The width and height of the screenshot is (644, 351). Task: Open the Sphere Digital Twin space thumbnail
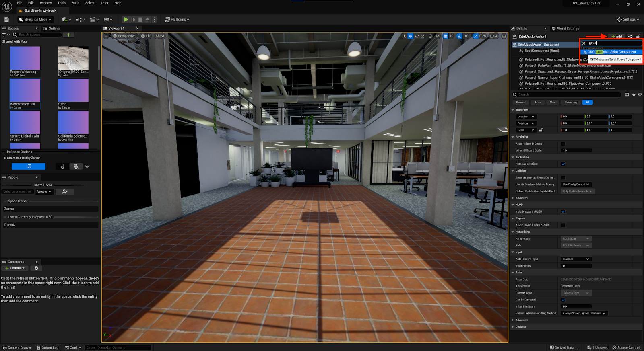pyautogui.click(x=25, y=122)
